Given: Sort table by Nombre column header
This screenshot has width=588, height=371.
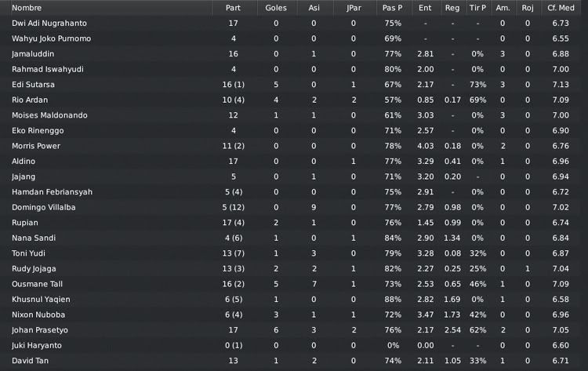Looking at the screenshot, I should tap(27, 8).
